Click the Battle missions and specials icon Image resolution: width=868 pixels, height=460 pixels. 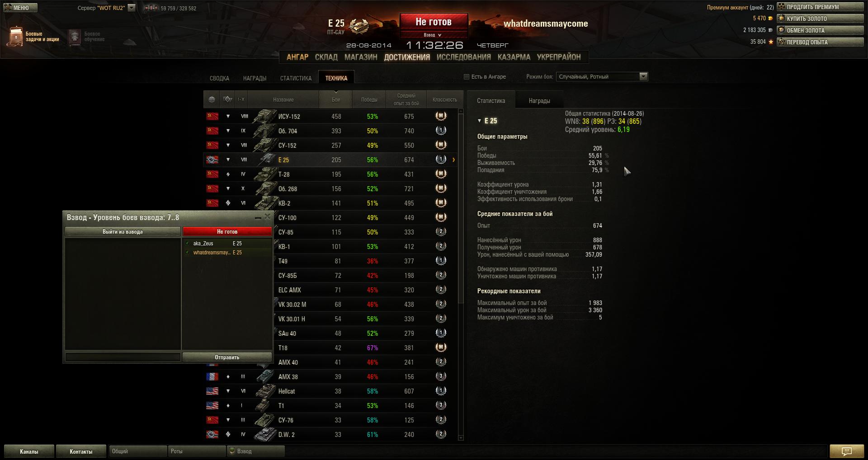15,37
